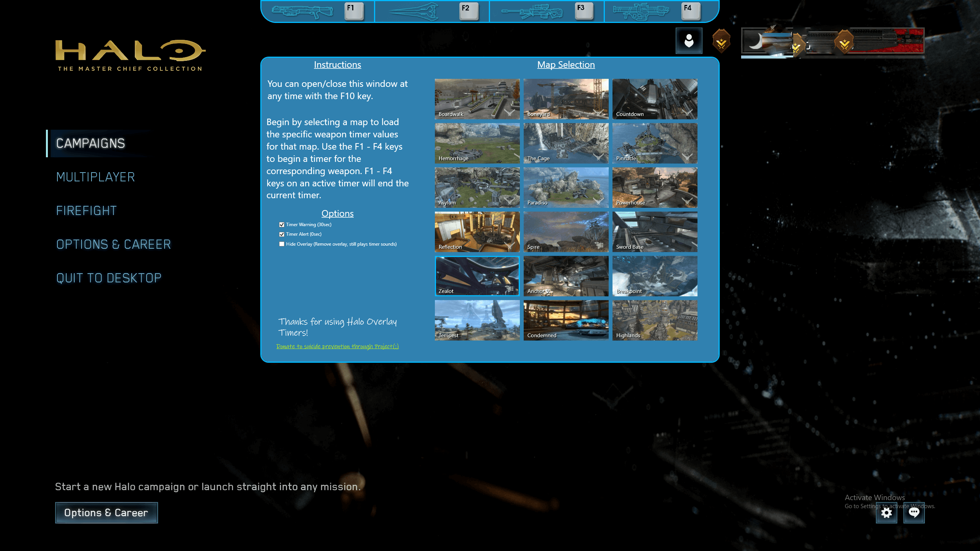Click the gold rank emblem badge
This screenshot has width=980, height=551.
point(721,41)
